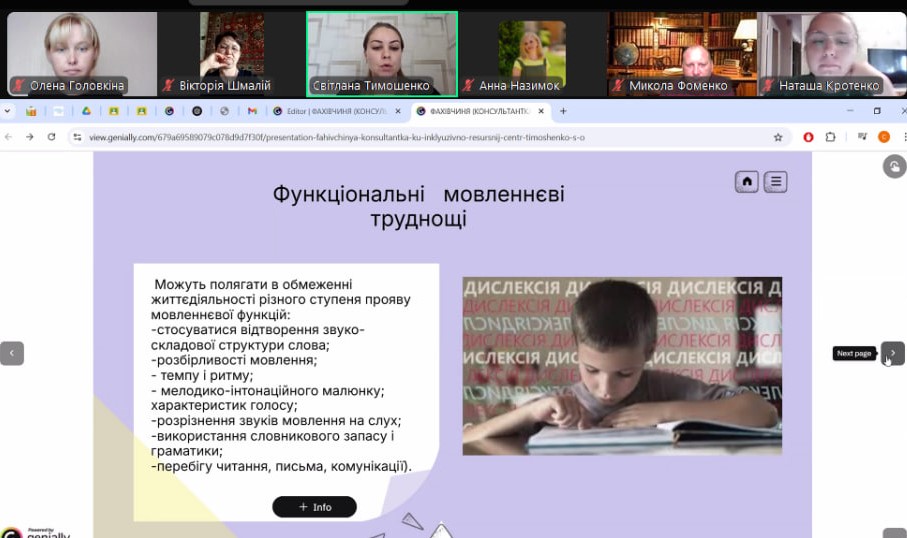This screenshot has height=538, width=907.
Task: Click muted mic icon beside Микола Фоменко
Action: [618, 86]
